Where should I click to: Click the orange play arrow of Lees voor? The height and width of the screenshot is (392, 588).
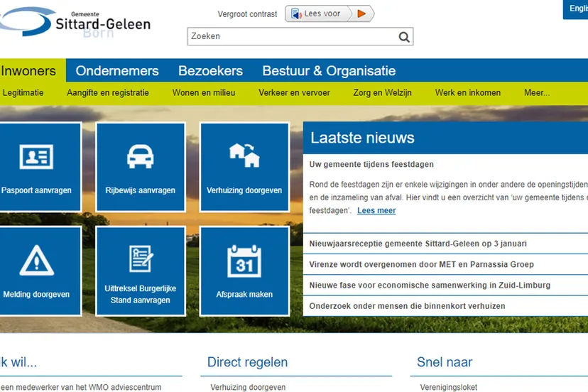361,14
